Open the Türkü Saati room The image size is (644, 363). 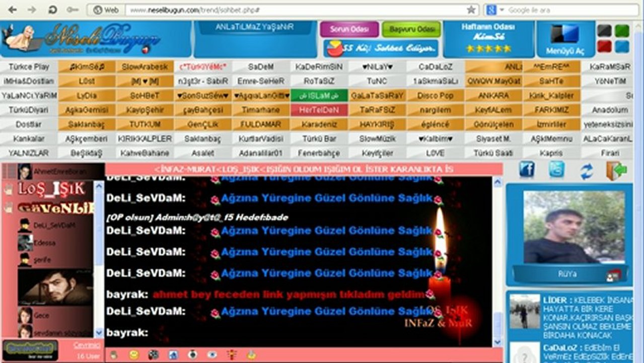tap(493, 153)
